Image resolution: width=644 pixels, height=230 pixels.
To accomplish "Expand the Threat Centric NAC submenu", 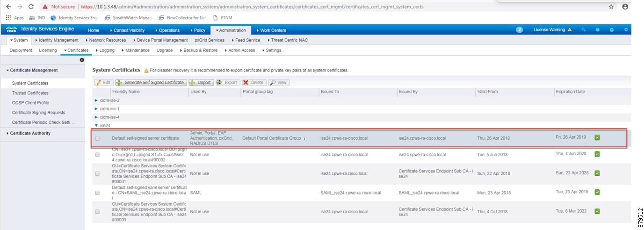I will pyautogui.click(x=287, y=40).
